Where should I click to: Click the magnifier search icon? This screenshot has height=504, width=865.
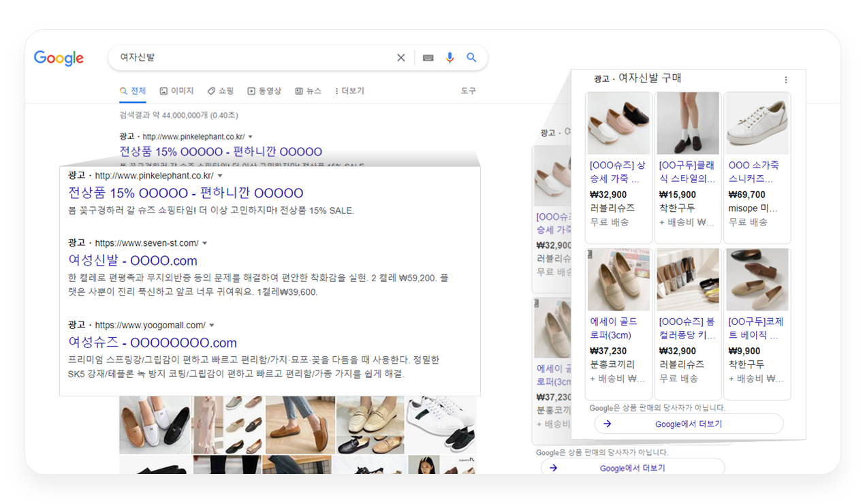(x=471, y=58)
